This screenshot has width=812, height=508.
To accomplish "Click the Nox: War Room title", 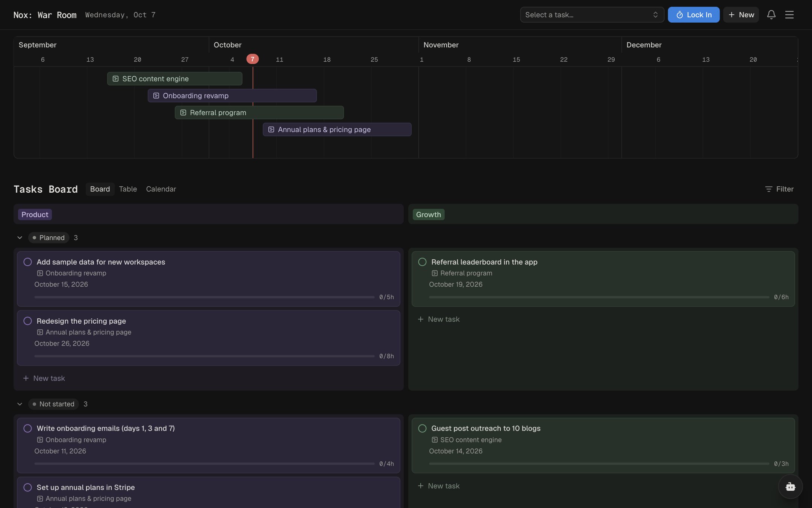I will pyautogui.click(x=45, y=15).
